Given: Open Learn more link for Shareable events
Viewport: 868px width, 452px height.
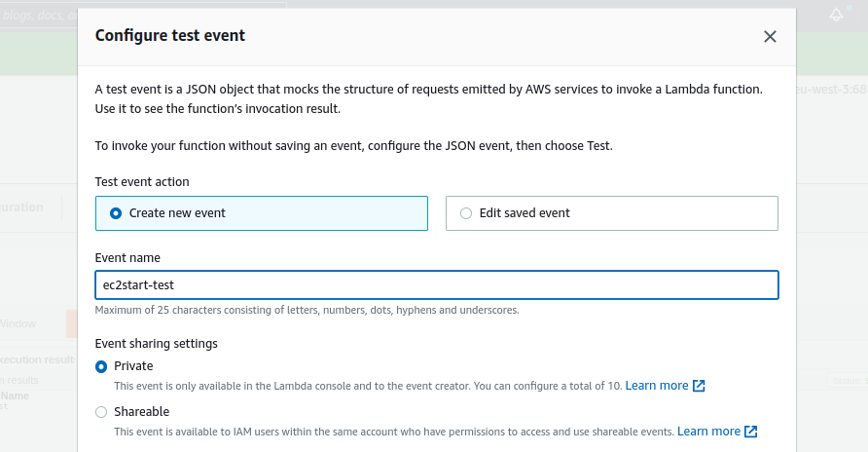Looking at the screenshot, I should pyautogui.click(x=708, y=432).
